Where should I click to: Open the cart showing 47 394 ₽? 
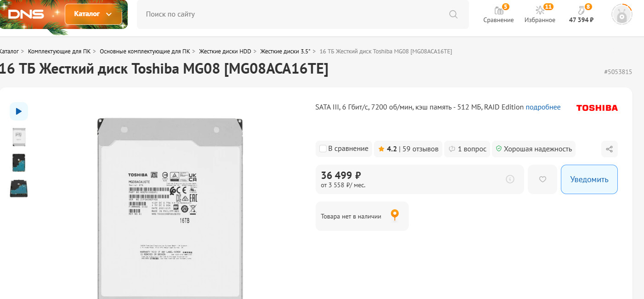pos(581,15)
